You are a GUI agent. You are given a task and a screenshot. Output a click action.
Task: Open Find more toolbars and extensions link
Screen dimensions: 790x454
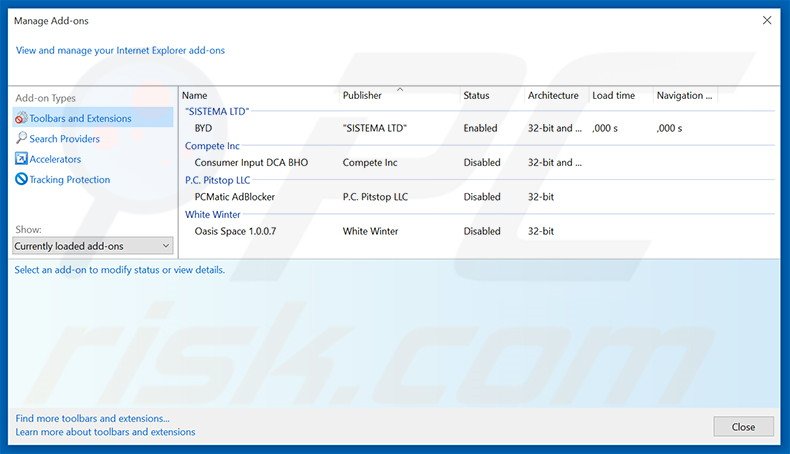click(92, 418)
